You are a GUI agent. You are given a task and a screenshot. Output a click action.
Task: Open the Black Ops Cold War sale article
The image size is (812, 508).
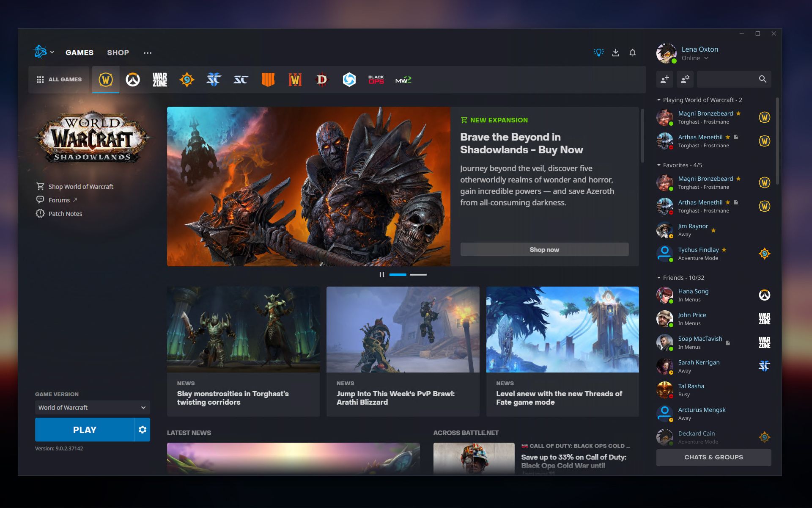[x=536, y=459]
